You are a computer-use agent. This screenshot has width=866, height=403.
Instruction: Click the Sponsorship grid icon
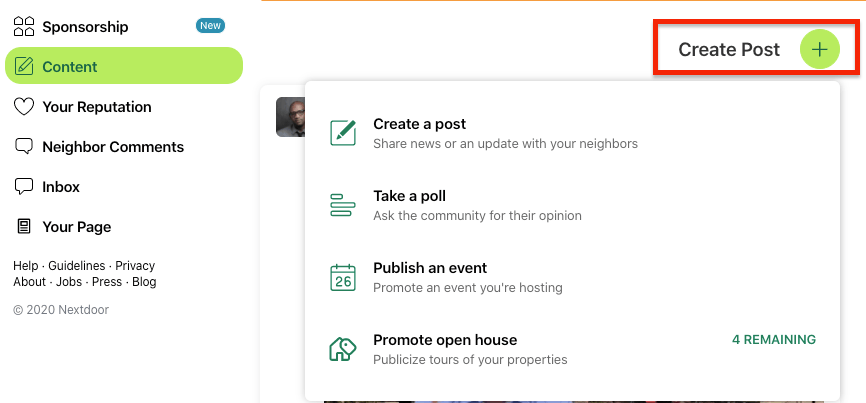coord(24,26)
